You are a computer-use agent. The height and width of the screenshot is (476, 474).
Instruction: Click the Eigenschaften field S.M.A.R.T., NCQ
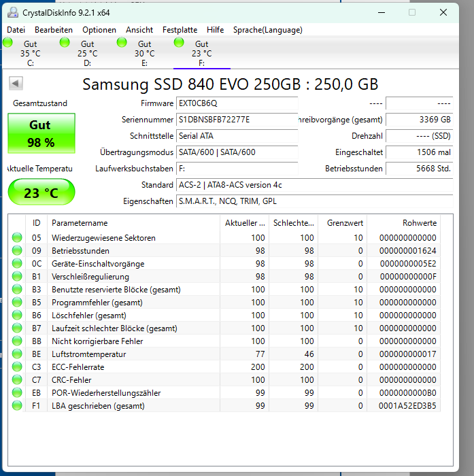315,201
